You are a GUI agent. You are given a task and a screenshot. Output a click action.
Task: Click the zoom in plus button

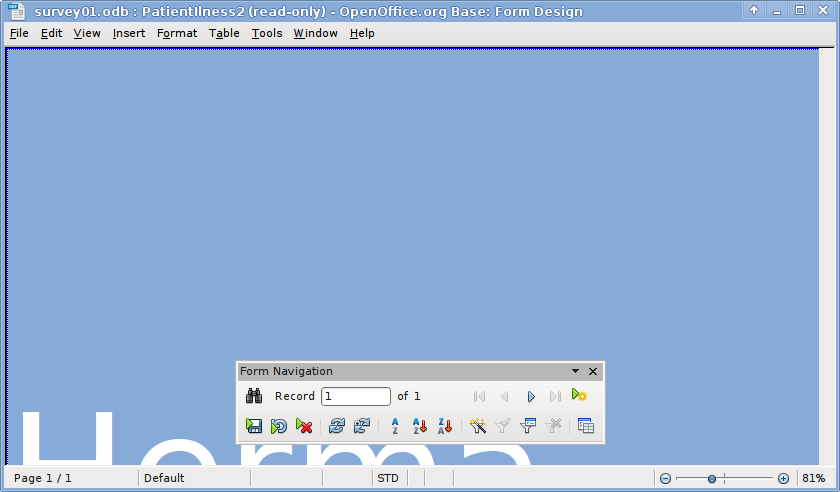tap(783, 479)
